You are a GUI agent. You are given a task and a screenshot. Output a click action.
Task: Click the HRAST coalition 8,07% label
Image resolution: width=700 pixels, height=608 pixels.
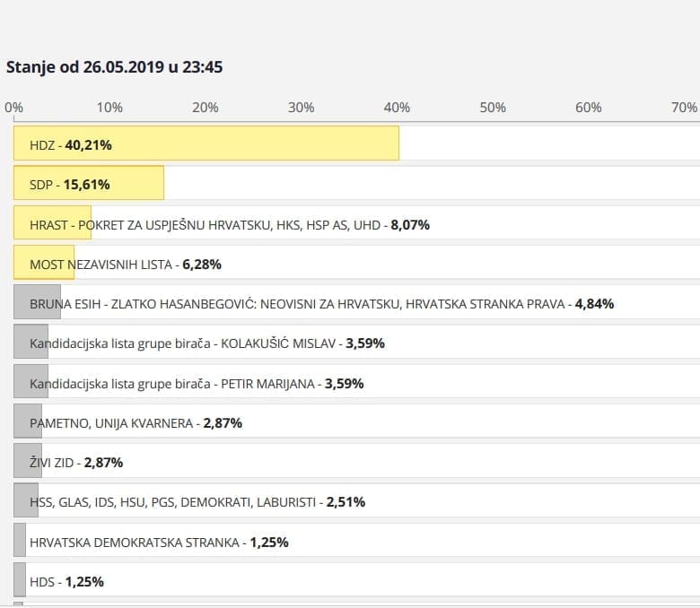[x=230, y=224]
